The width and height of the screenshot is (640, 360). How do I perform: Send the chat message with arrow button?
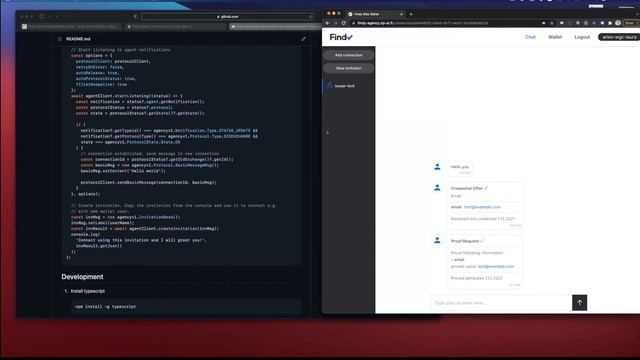point(579,303)
